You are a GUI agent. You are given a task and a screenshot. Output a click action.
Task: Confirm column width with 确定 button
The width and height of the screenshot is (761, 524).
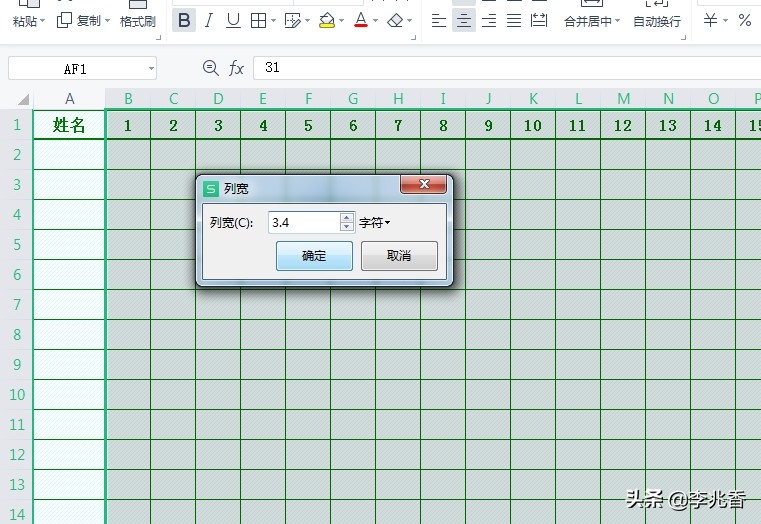click(x=314, y=256)
